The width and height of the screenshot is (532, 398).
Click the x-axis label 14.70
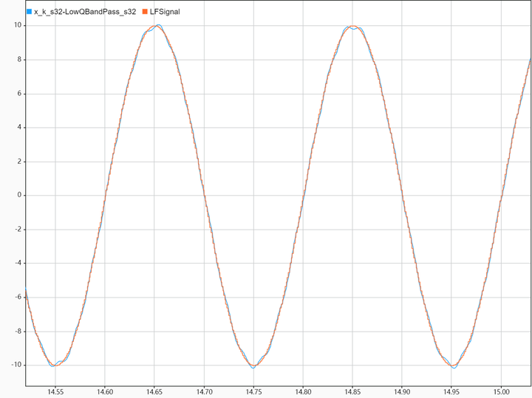pos(204,392)
